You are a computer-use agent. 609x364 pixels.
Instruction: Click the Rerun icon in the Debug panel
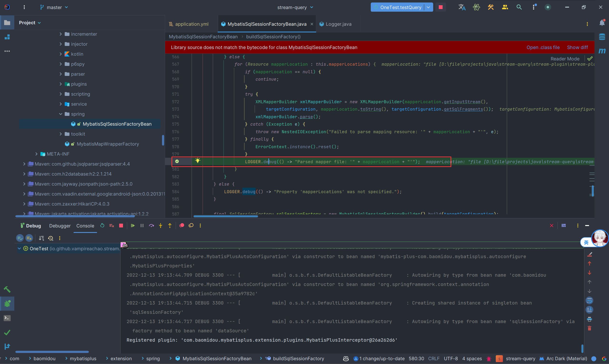(102, 225)
